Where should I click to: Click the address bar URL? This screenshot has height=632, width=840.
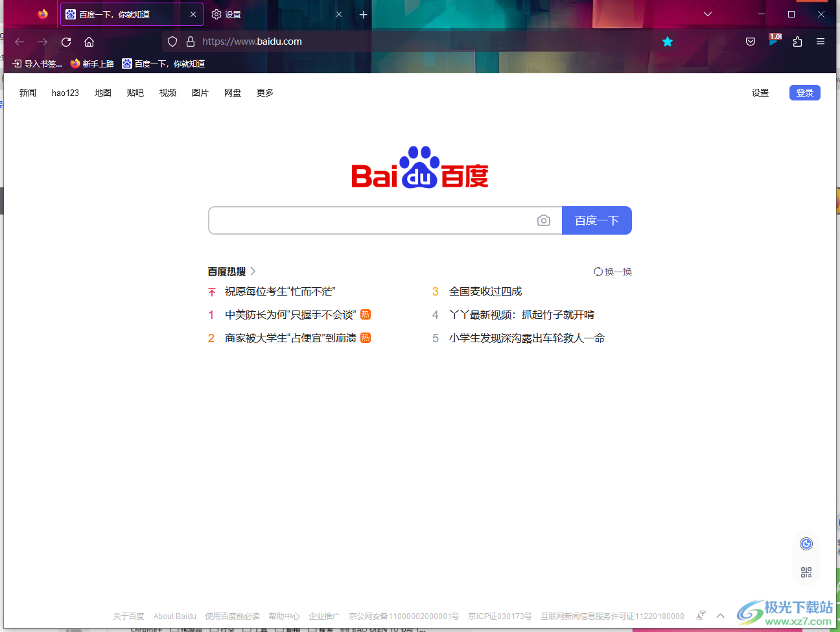coord(252,41)
